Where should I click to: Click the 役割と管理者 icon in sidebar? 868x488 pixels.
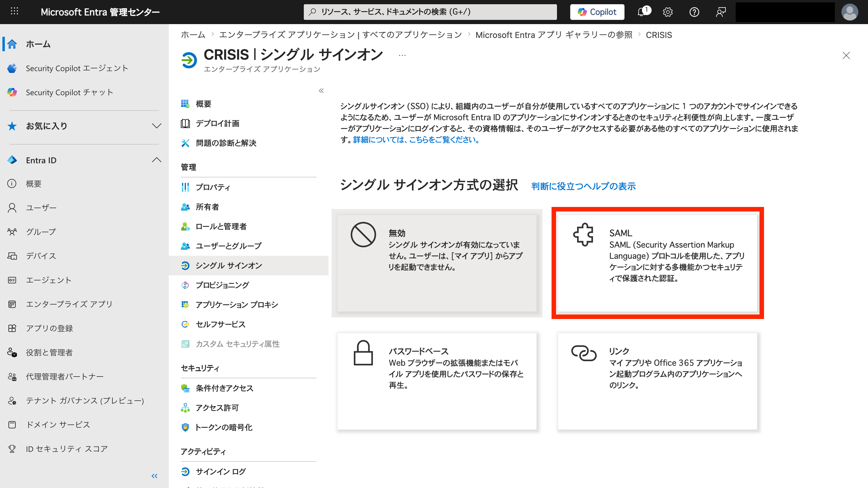click(x=12, y=352)
